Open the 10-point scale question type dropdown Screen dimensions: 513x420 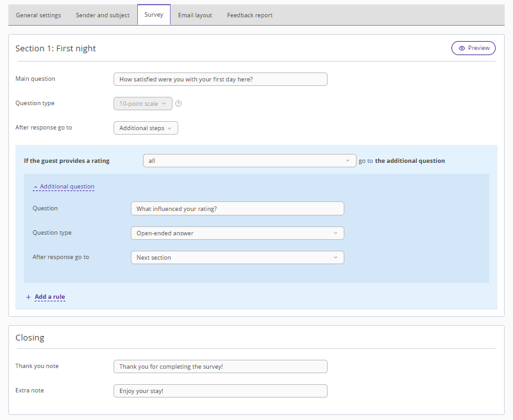pos(142,103)
